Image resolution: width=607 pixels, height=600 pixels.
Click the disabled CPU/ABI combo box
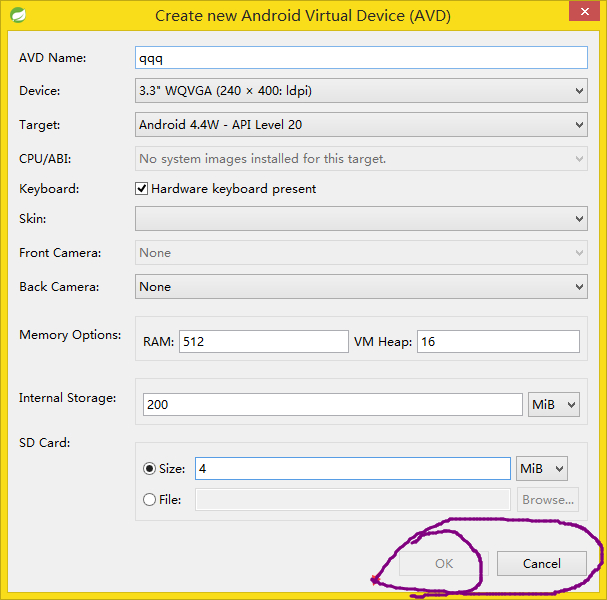tap(361, 158)
